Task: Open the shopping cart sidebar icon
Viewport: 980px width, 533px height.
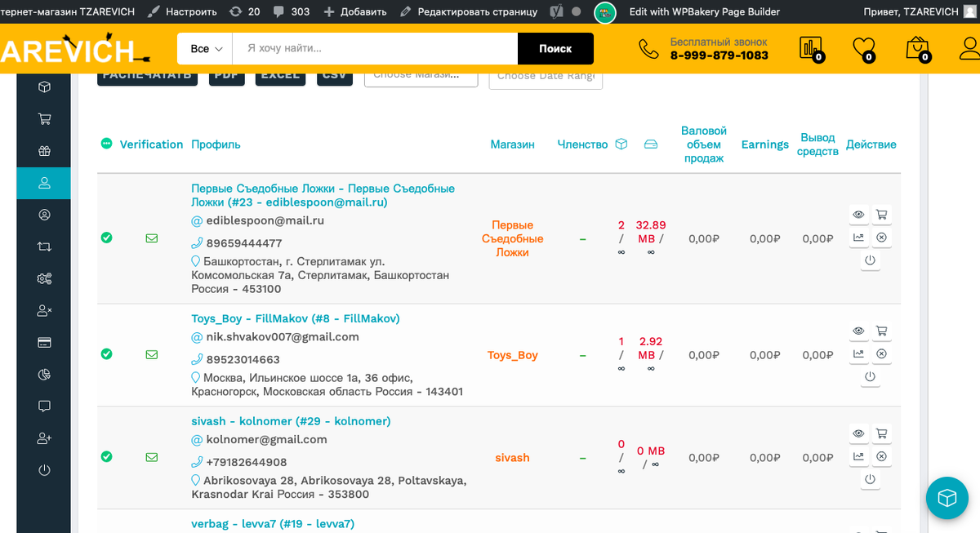Action: click(44, 118)
